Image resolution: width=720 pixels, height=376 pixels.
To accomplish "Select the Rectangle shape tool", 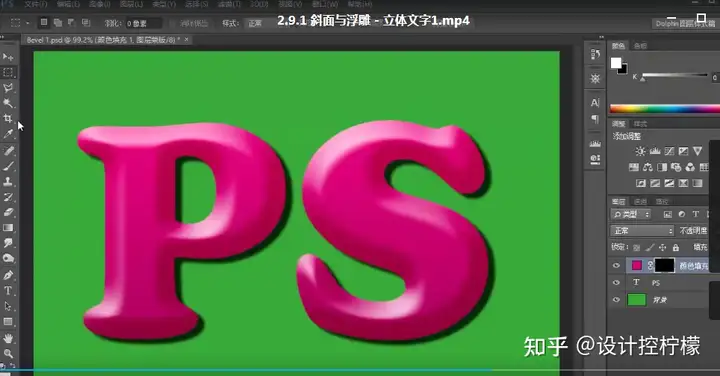I will tap(8, 322).
